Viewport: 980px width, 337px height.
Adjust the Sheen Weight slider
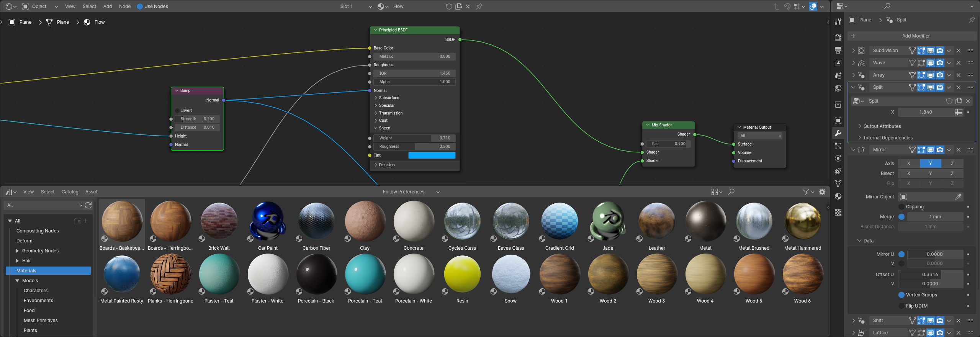click(x=414, y=138)
